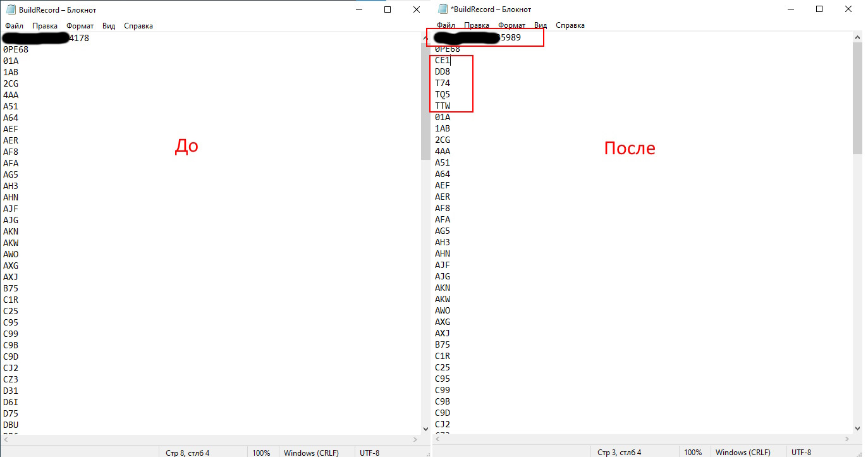Click the CZ3 line in the saved BuildRecord window

point(11,379)
